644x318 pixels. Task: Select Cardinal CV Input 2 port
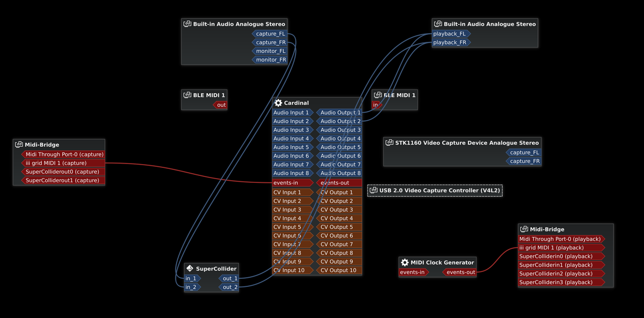tap(293, 201)
